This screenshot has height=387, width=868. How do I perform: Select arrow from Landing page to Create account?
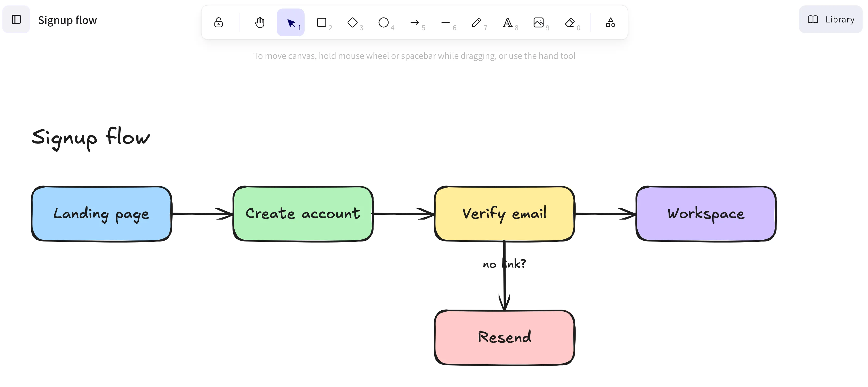(202, 214)
